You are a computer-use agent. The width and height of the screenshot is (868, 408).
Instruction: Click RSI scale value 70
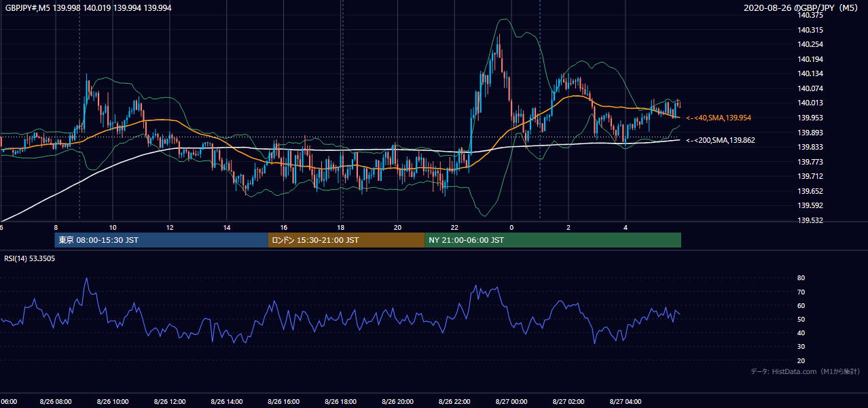point(801,292)
